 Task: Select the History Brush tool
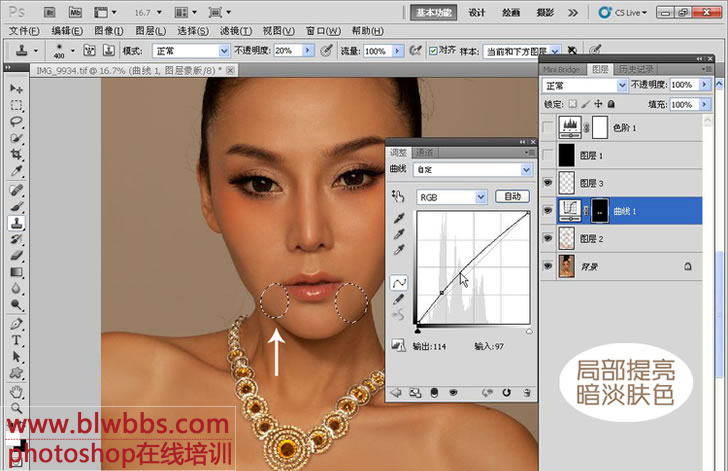(16, 239)
